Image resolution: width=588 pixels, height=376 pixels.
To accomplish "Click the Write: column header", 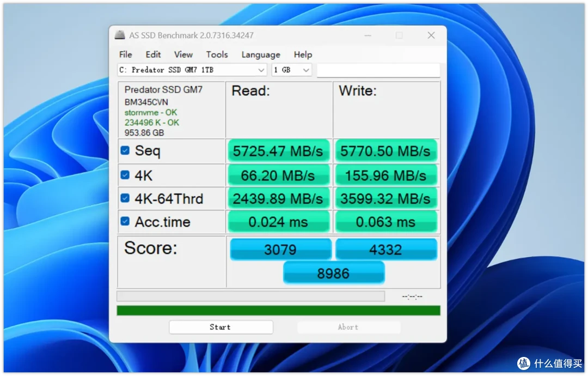I will pos(358,91).
